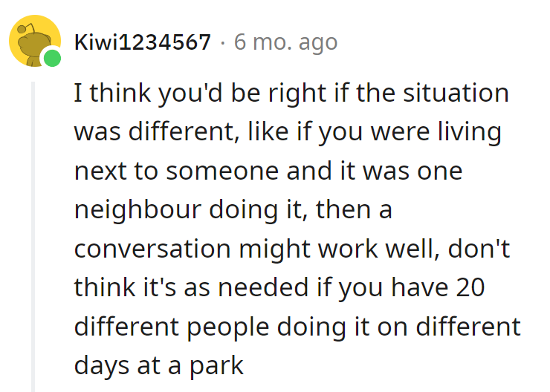Click the line 'next to someone and it'
The height and width of the screenshot is (392, 550).
[268, 171]
